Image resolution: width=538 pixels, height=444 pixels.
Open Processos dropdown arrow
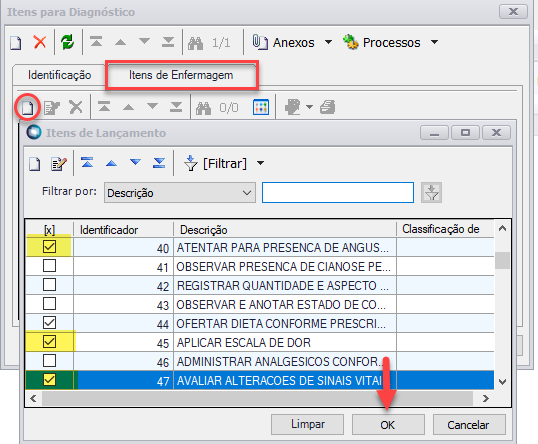pos(434,42)
